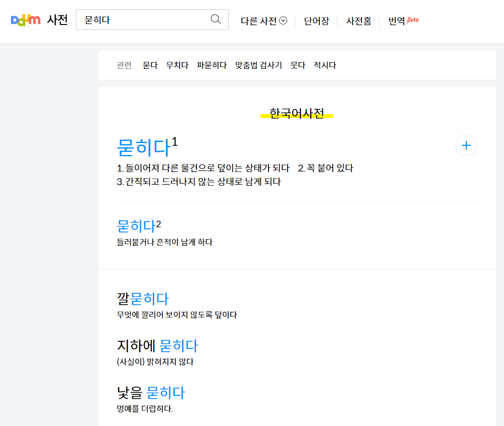The width and height of the screenshot is (504, 426).
Task: Click 묻히다 in the phrase 지하에 묻히다
Action: click(179, 346)
